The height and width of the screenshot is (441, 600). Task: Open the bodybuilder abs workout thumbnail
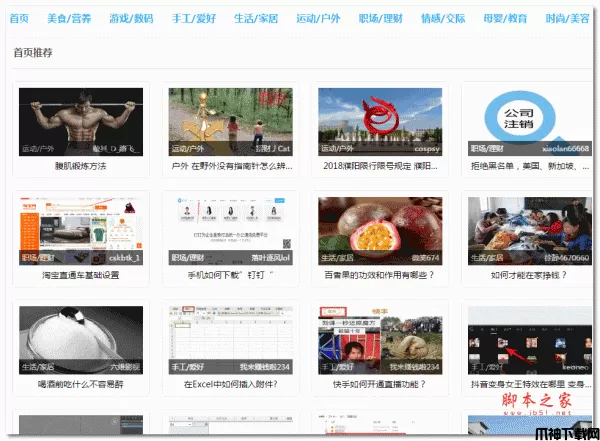[x=81, y=122]
